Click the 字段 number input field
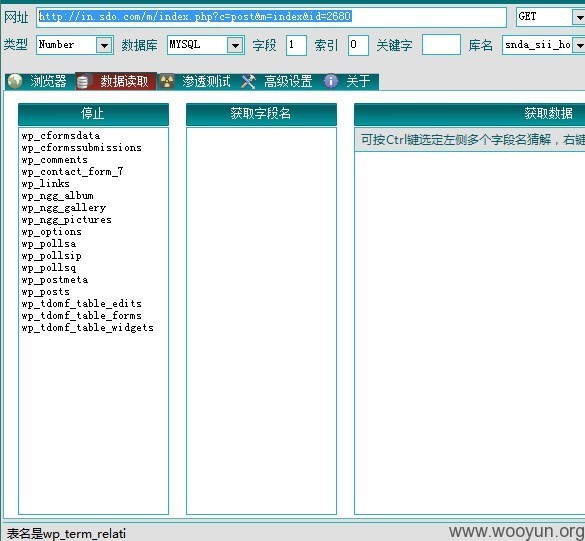Viewport: 585px width, 541px height. click(296, 45)
